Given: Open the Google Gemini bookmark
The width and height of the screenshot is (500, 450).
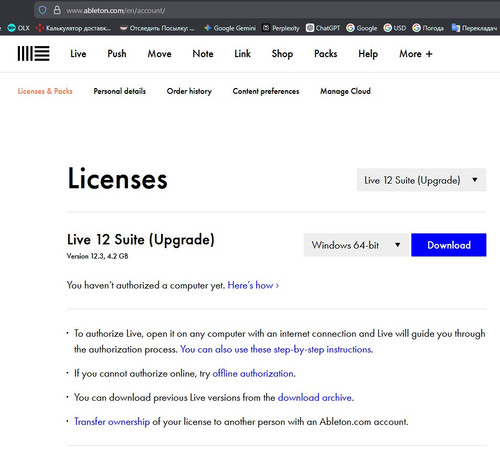Looking at the screenshot, I should point(230,28).
